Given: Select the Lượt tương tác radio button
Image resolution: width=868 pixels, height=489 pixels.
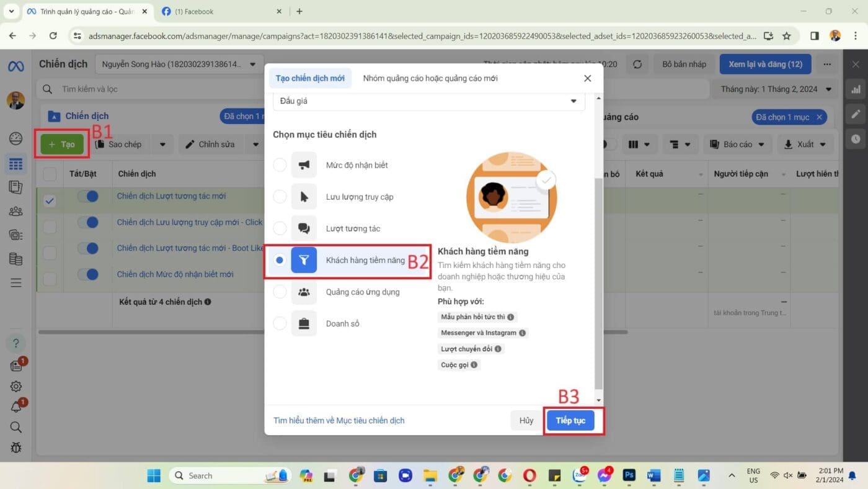Looking at the screenshot, I should 280,228.
